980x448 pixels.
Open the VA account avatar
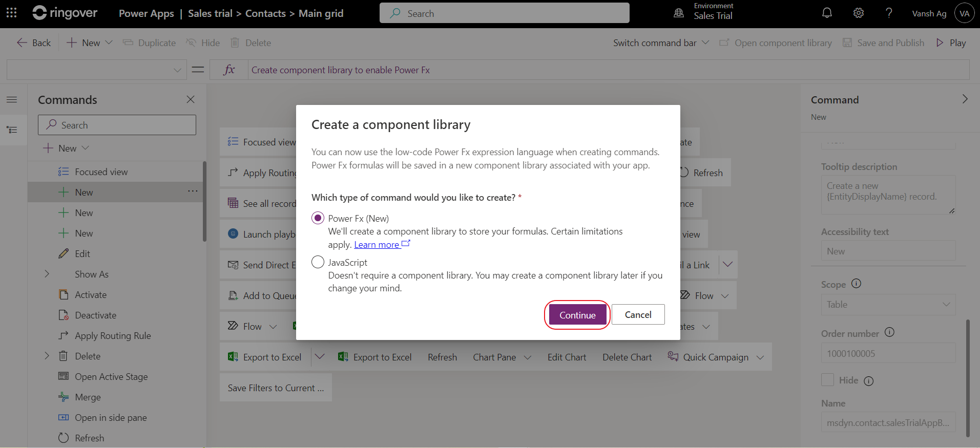(965, 13)
